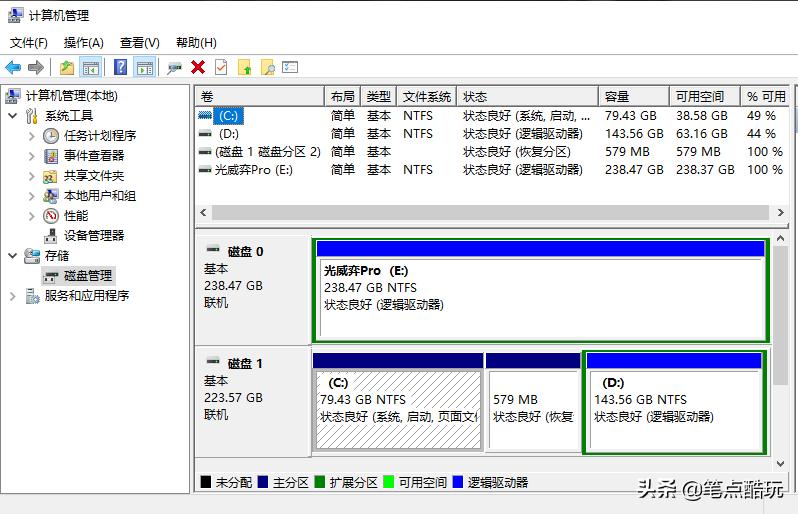Click the black 未分配 legend swatch
The image size is (798, 514).
coord(206,482)
